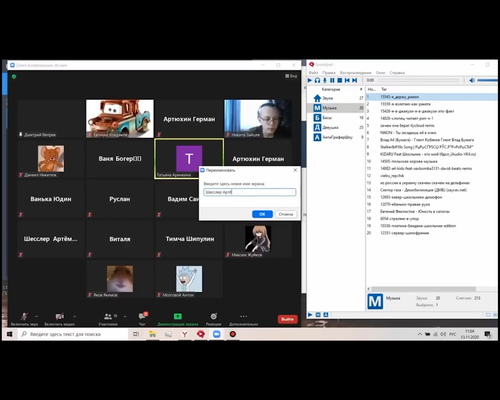The height and width of the screenshot is (400, 500).
Task: Open the Файл menu in Soundpad
Action: coord(313,73)
